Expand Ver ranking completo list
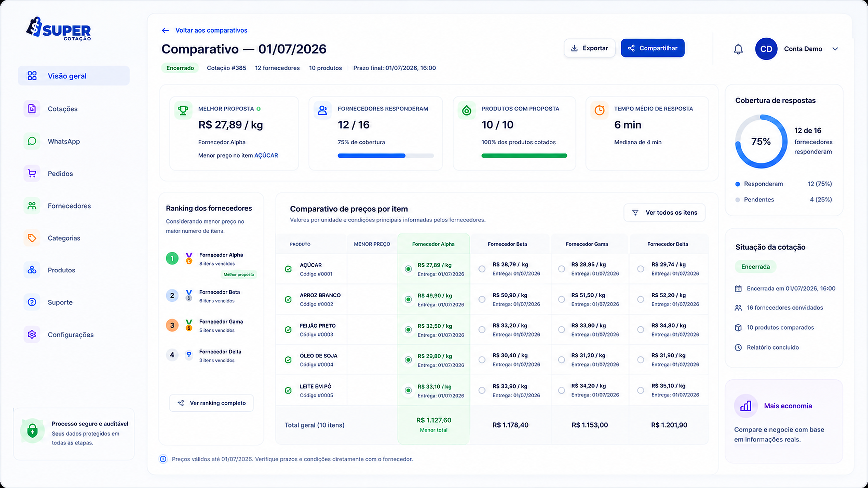 (x=211, y=403)
